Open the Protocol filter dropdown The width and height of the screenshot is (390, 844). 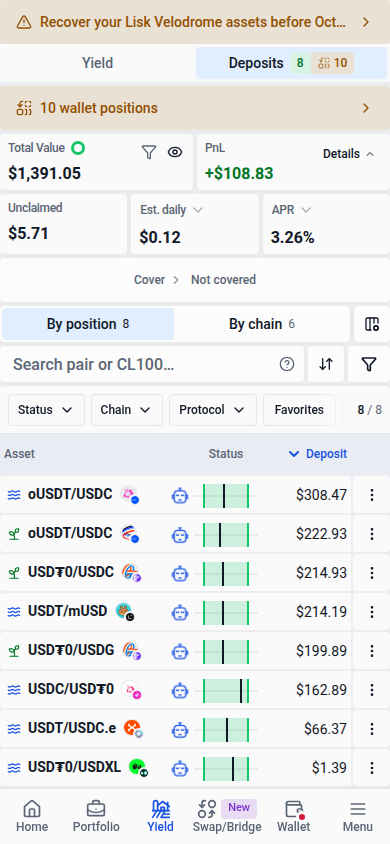212,410
